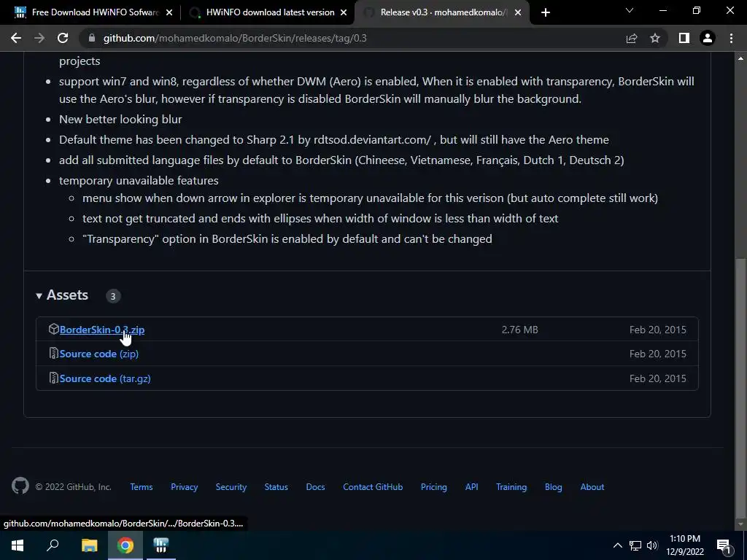Viewport: 747px width, 560px height.
Task: Click the padlock site info icon
Action: (92, 38)
